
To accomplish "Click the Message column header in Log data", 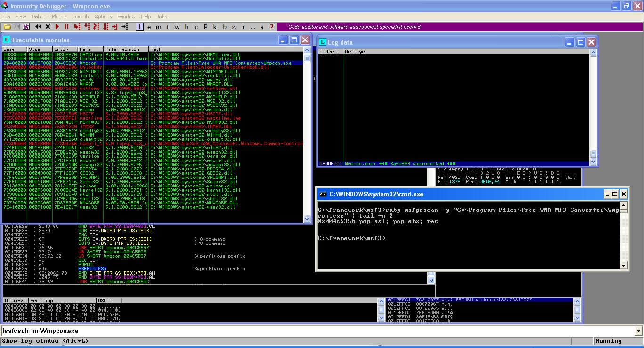I will pos(466,51).
